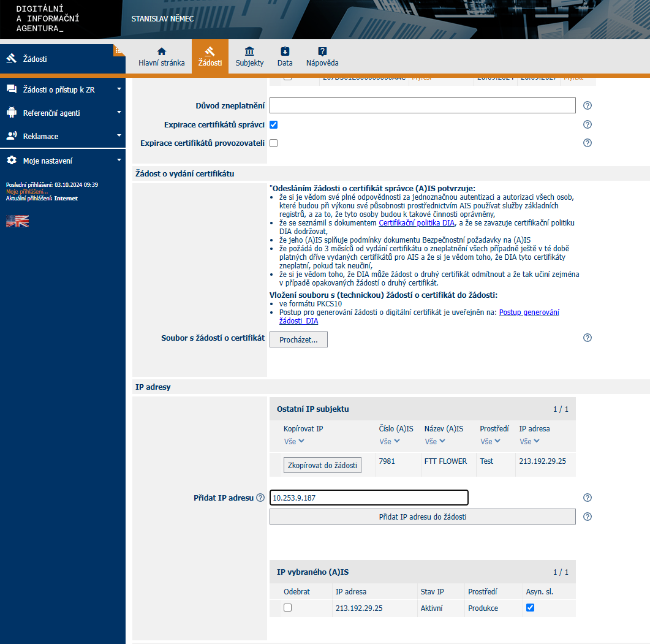Open Subjekty via the bank icon
Viewport: 650px width, 644px height.
pos(249,52)
